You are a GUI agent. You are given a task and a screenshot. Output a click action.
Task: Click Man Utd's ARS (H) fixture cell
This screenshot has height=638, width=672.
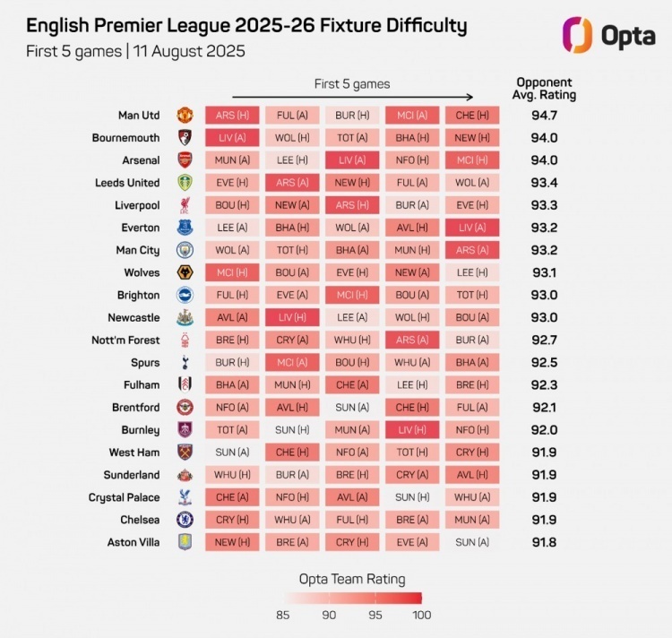(x=232, y=116)
